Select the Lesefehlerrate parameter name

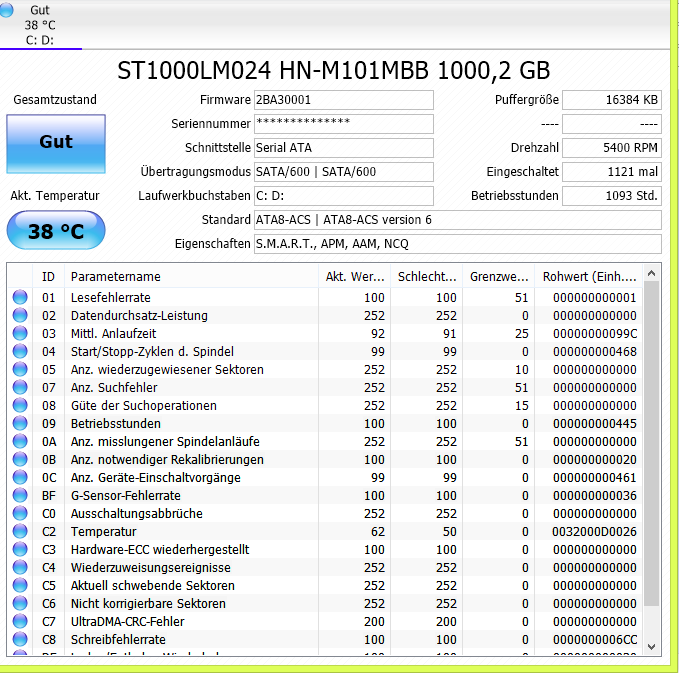coord(111,298)
